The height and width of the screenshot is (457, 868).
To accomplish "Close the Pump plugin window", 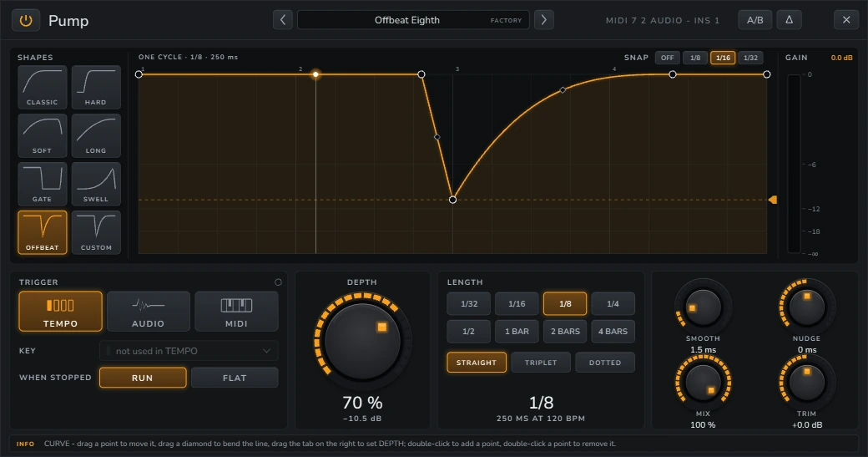I will (845, 20).
